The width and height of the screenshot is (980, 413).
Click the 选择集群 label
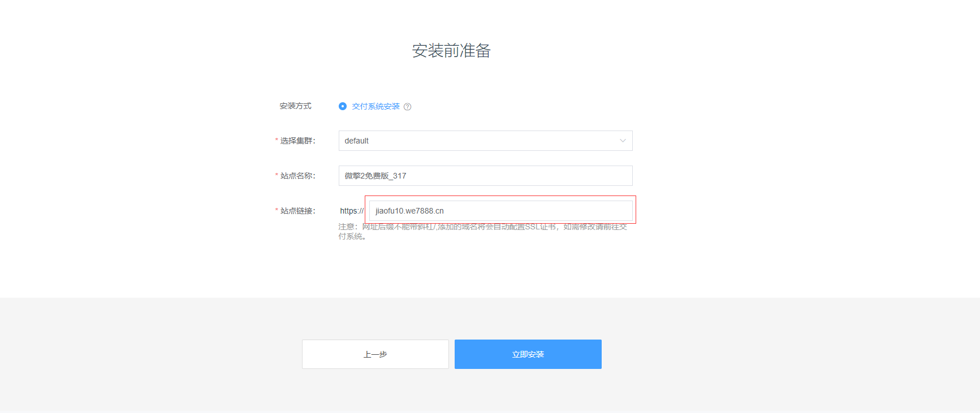297,141
